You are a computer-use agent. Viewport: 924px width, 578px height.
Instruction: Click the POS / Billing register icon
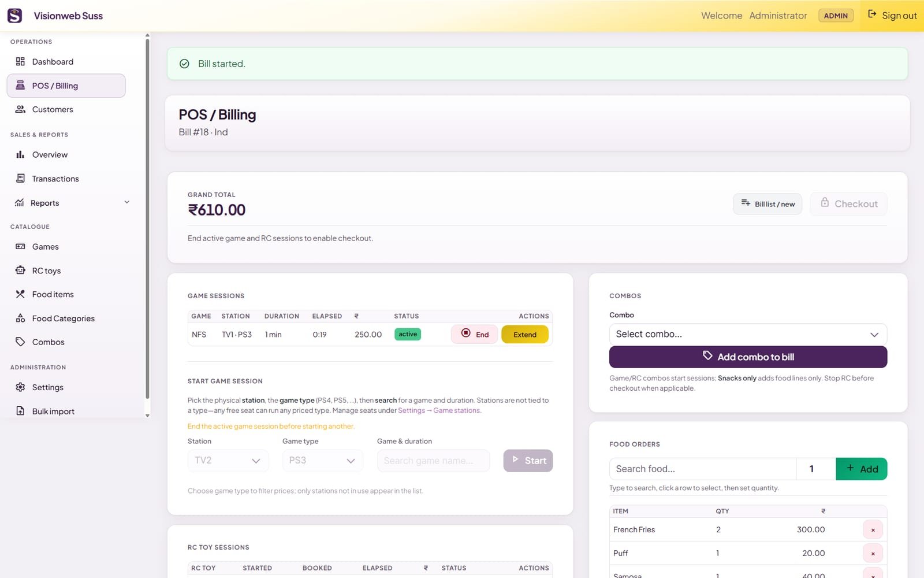(20, 86)
